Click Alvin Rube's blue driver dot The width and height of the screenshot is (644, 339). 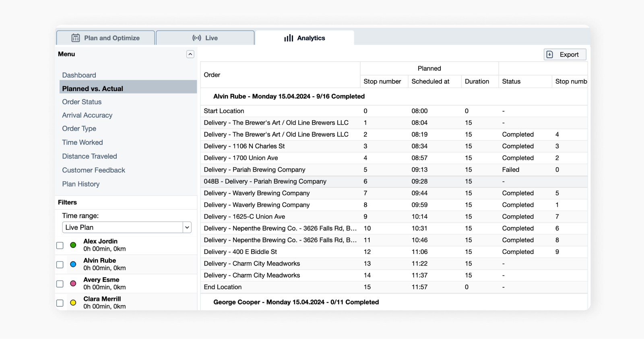(73, 264)
